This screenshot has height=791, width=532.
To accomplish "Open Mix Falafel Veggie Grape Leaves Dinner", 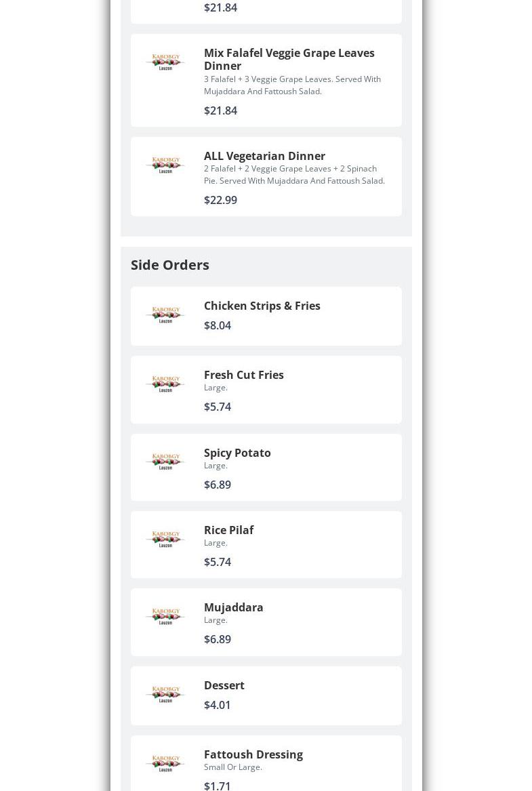I will point(289,59).
